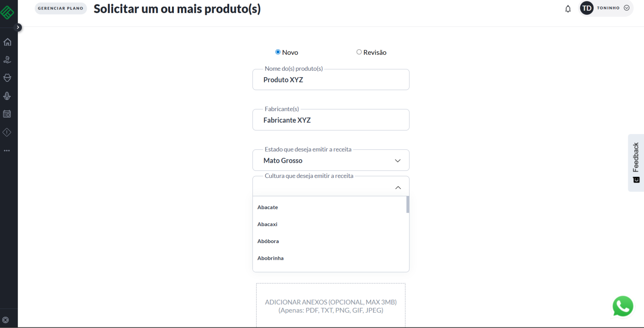Open WhatsApp chat icon
Viewport: 644px width, 328px height.
tap(622, 306)
